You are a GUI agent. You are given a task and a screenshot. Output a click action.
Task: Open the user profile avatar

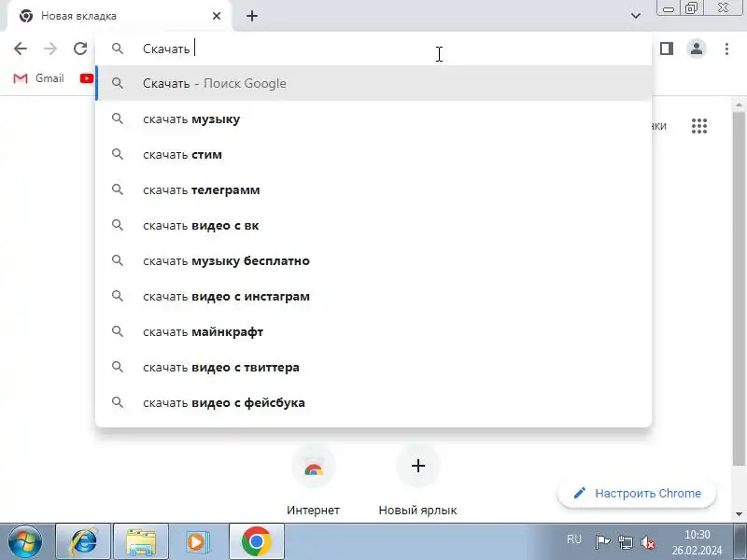pos(697,49)
